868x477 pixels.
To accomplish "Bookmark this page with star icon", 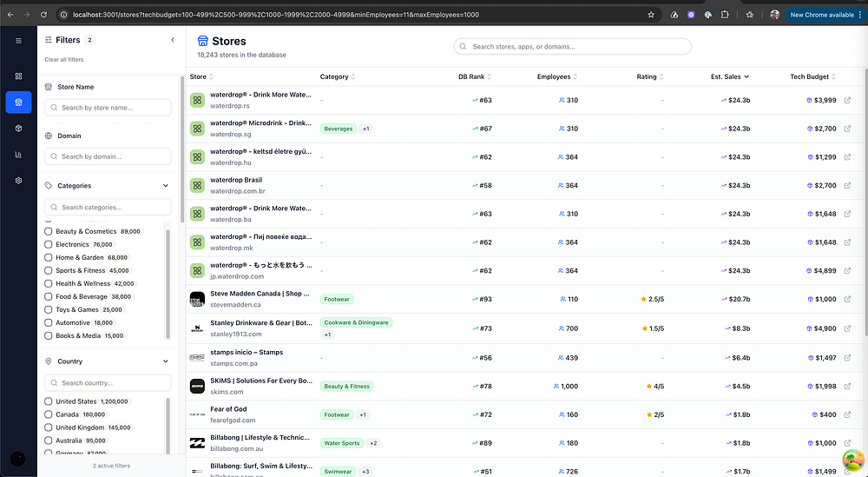I will [651, 15].
